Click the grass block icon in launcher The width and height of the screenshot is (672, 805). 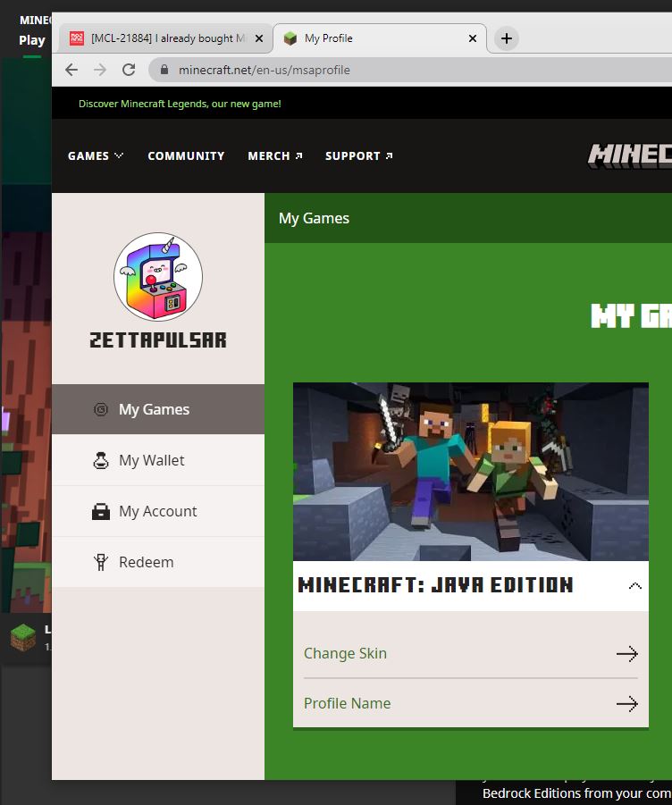point(23,637)
